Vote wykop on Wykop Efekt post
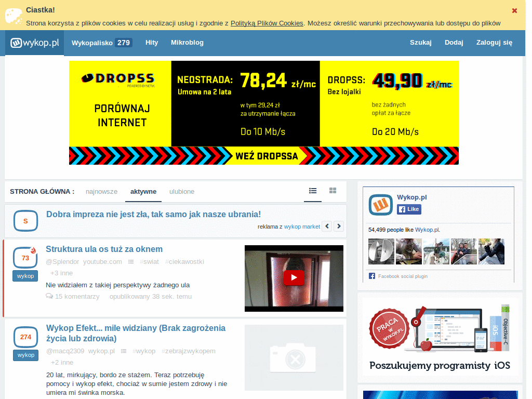This screenshot has height=399, width=532. tap(26, 355)
